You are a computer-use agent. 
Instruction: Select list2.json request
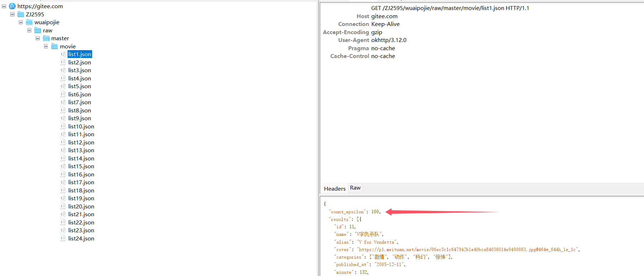pyautogui.click(x=80, y=62)
